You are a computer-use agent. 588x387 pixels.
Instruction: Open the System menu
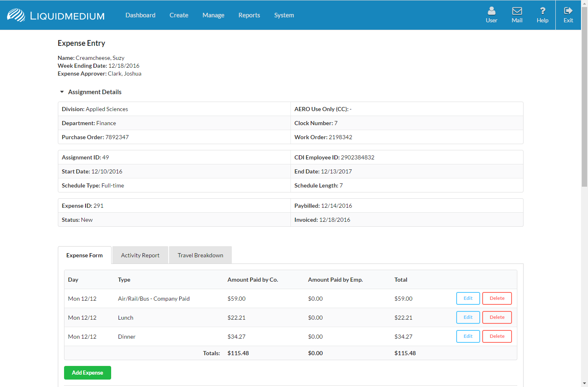(x=284, y=15)
